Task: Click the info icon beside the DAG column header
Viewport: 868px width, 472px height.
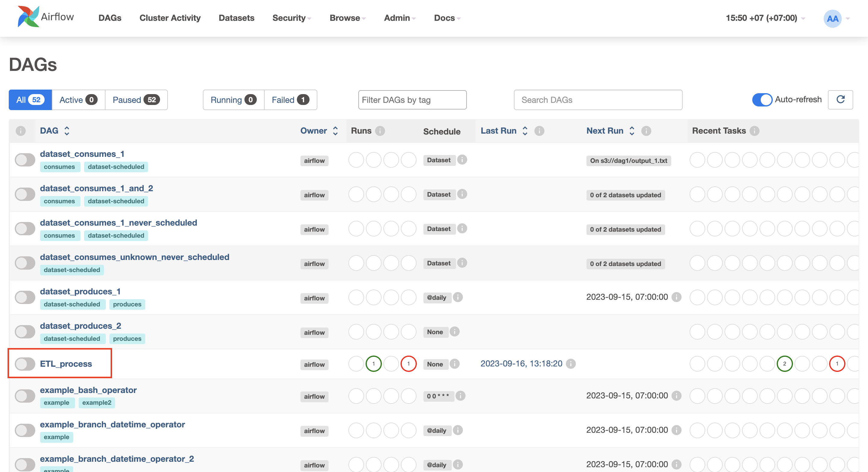Action: tap(21, 131)
